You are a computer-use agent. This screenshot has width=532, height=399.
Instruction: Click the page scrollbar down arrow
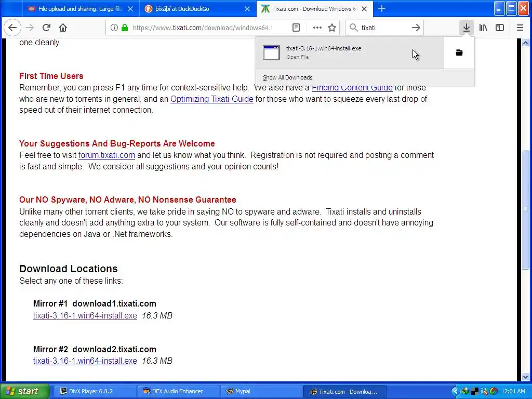pyautogui.click(x=525, y=377)
